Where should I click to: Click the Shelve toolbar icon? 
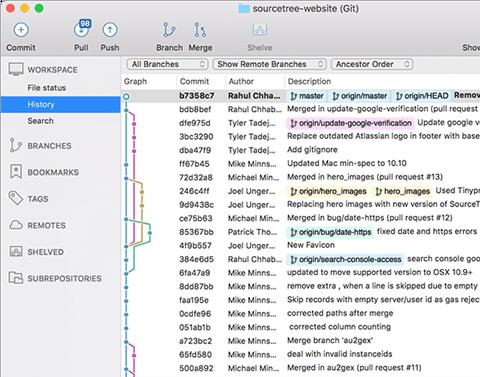(260, 30)
